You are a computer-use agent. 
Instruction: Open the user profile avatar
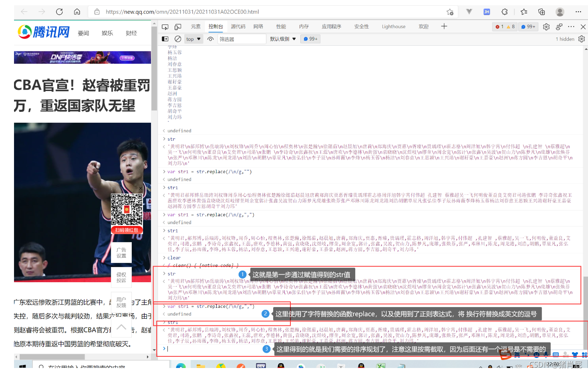tap(560, 12)
